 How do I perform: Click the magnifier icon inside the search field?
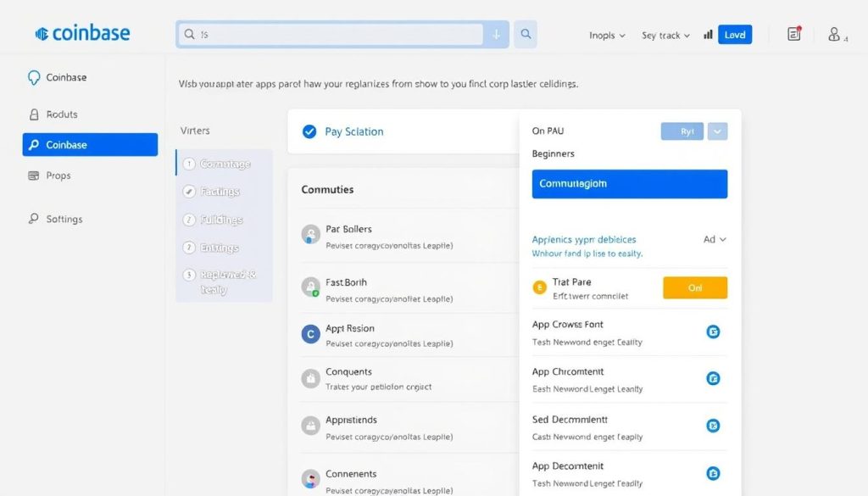[x=189, y=34]
